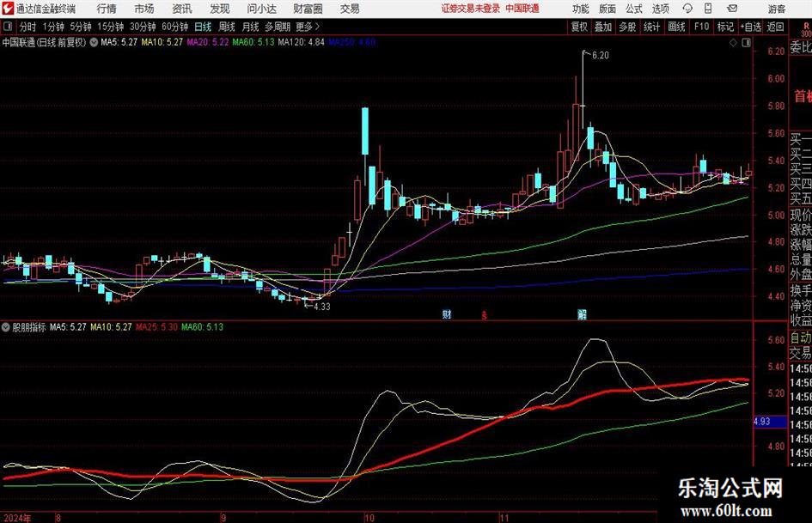This screenshot has height=523, width=812.
Task: Select the 5分钟 period
Action: pos(80,27)
